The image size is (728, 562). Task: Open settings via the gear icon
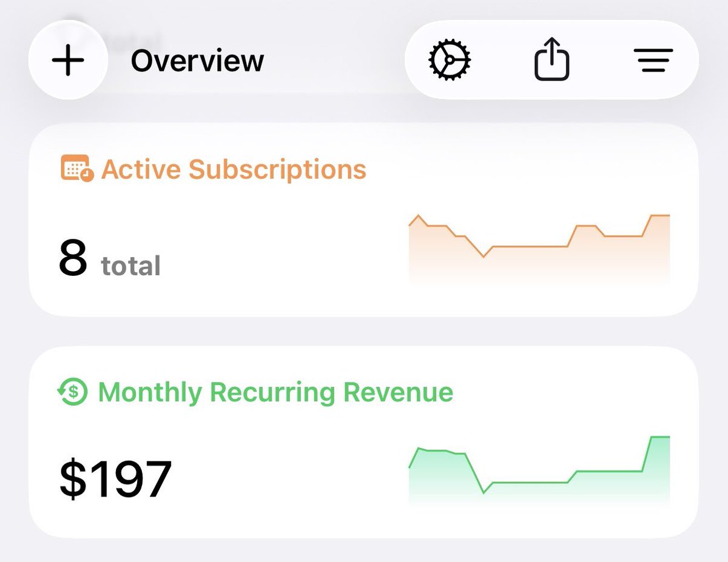[450, 60]
